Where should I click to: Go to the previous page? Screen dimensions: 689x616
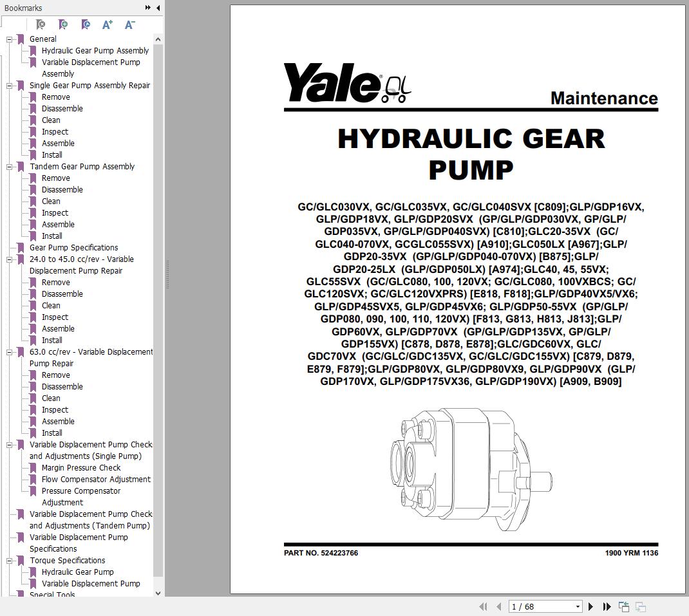(x=499, y=607)
